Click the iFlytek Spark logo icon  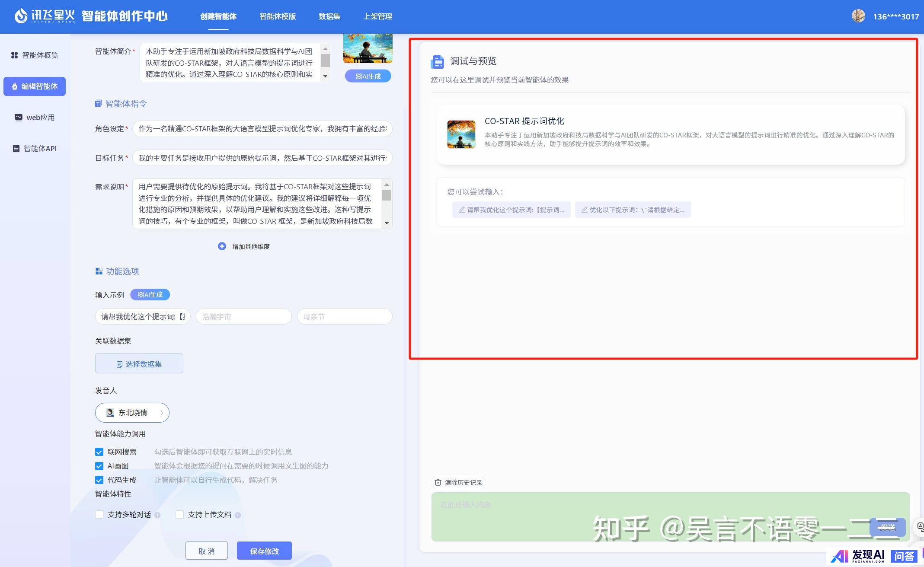[x=21, y=16]
